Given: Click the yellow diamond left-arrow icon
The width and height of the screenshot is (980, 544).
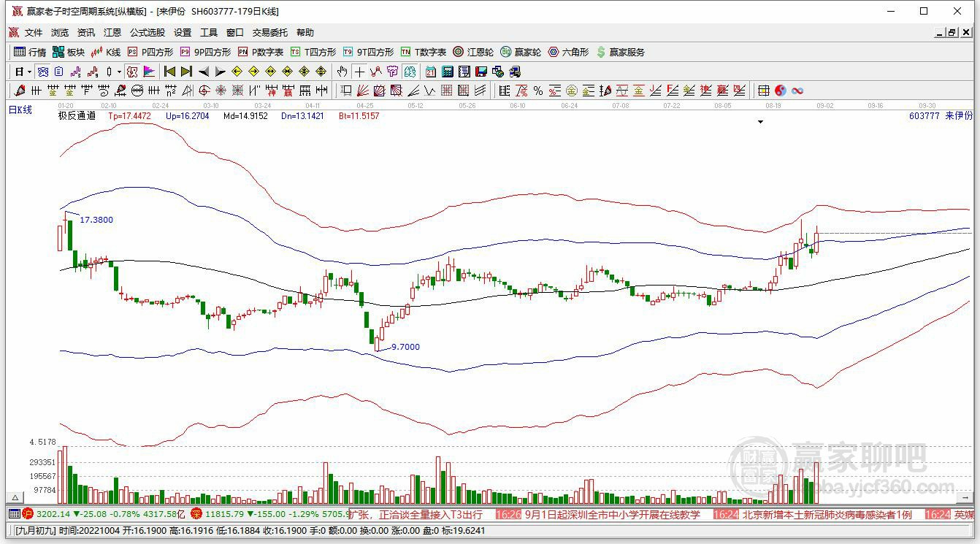Looking at the screenshot, I should pos(237,72).
